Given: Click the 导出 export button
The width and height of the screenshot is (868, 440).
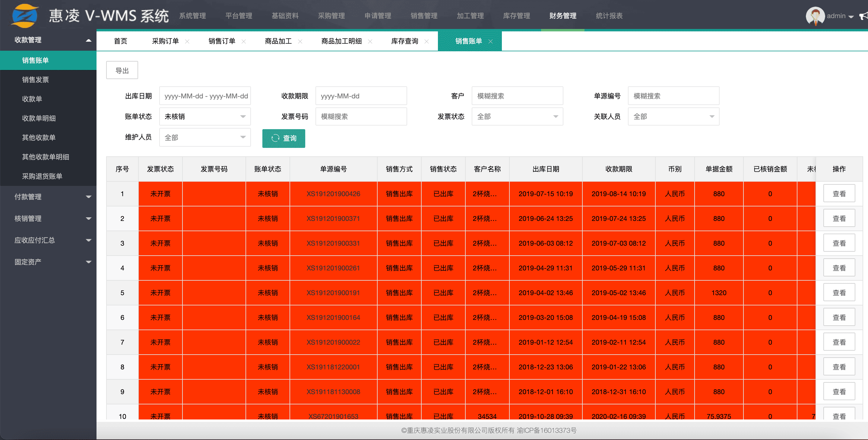Looking at the screenshot, I should pos(122,71).
